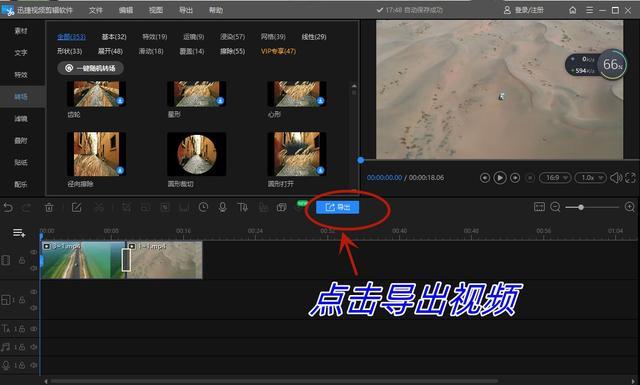Hide the text track with eye icon
Screen dimensions: 640x385
34,329
